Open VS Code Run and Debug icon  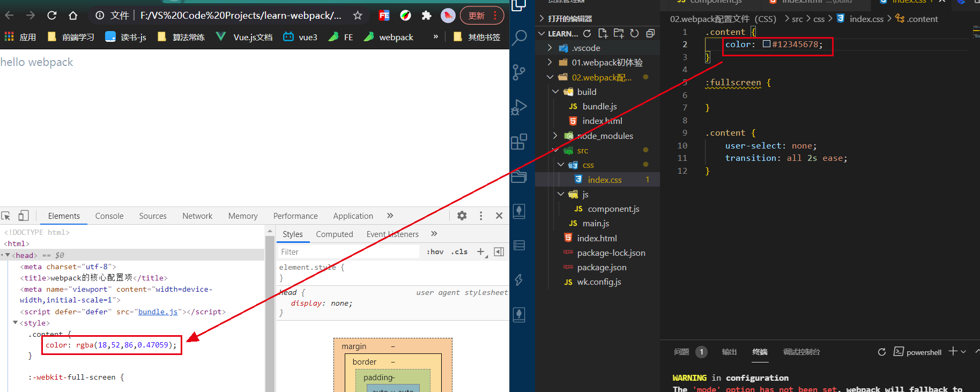click(519, 107)
